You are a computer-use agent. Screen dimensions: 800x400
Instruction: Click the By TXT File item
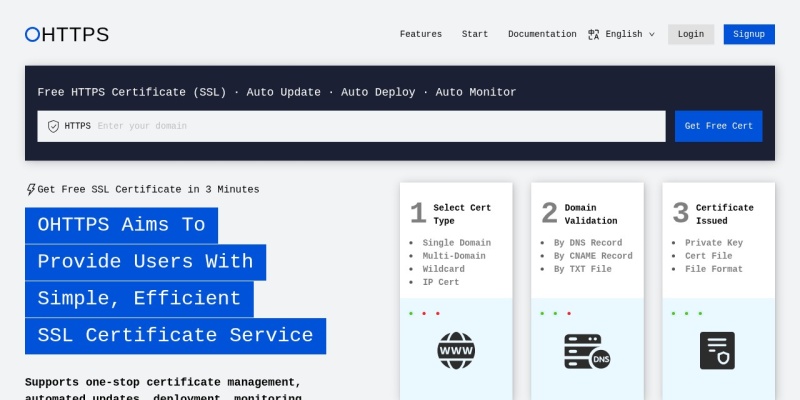(x=583, y=269)
